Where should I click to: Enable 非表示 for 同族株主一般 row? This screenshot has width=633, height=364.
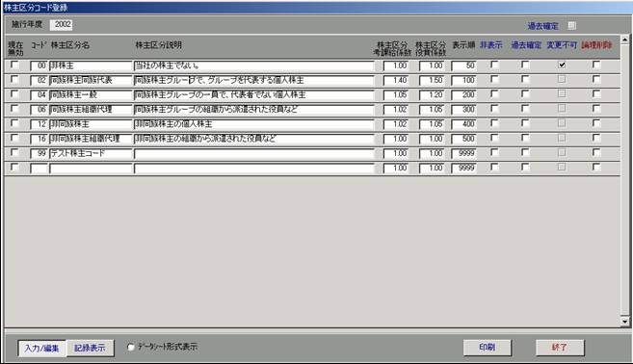pyautogui.click(x=494, y=94)
